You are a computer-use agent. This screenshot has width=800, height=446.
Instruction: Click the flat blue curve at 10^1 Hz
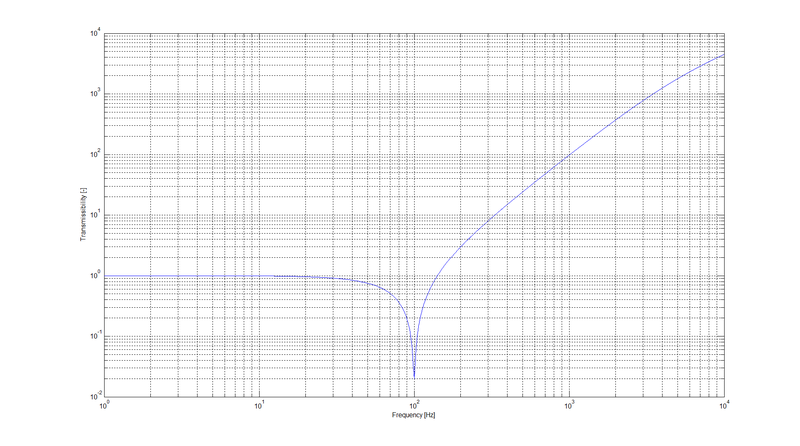[259, 275]
